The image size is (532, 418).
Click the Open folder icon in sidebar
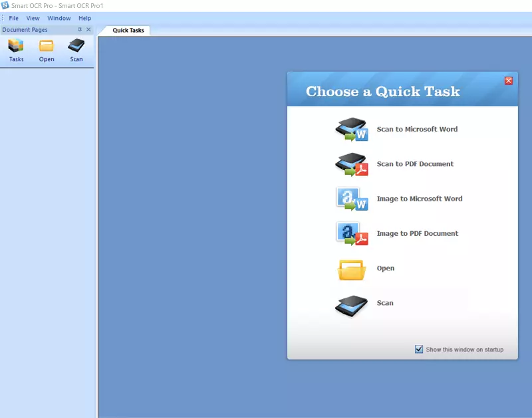pyautogui.click(x=46, y=47)
